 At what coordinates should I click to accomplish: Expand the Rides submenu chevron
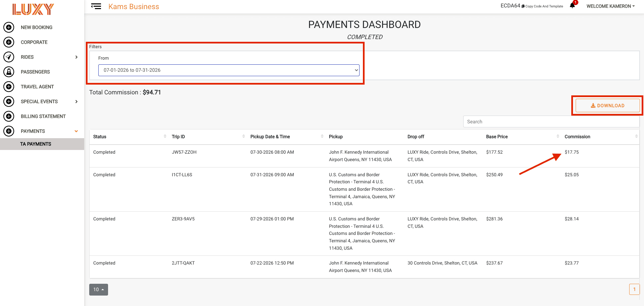pyautogui.click(x=76, y=57)
